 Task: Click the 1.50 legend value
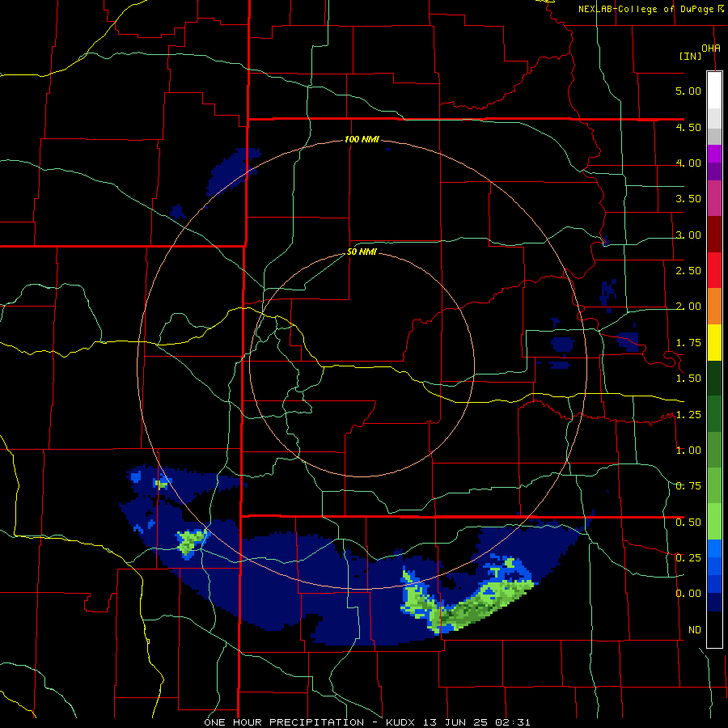pos(688,379)
